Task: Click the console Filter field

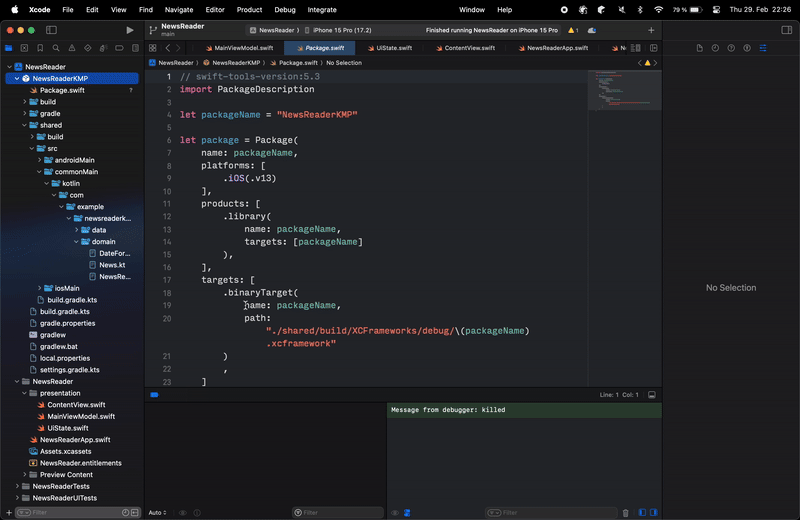Action: point(551,513)
